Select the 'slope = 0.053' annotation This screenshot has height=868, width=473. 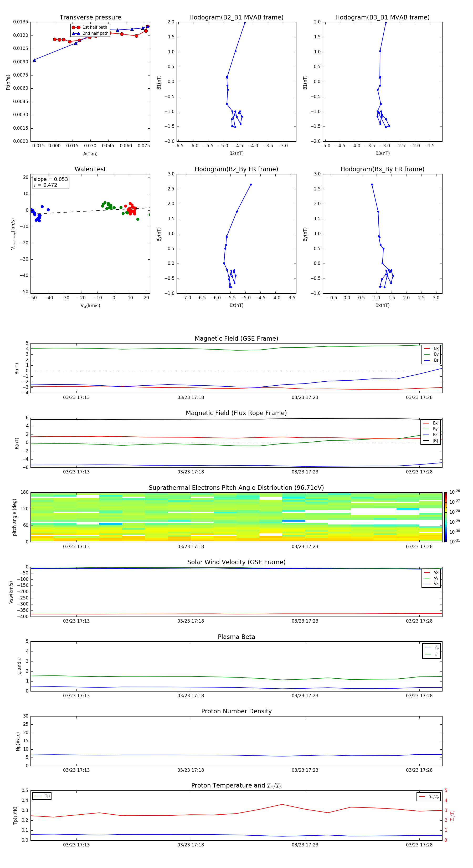tap(50, 179)
